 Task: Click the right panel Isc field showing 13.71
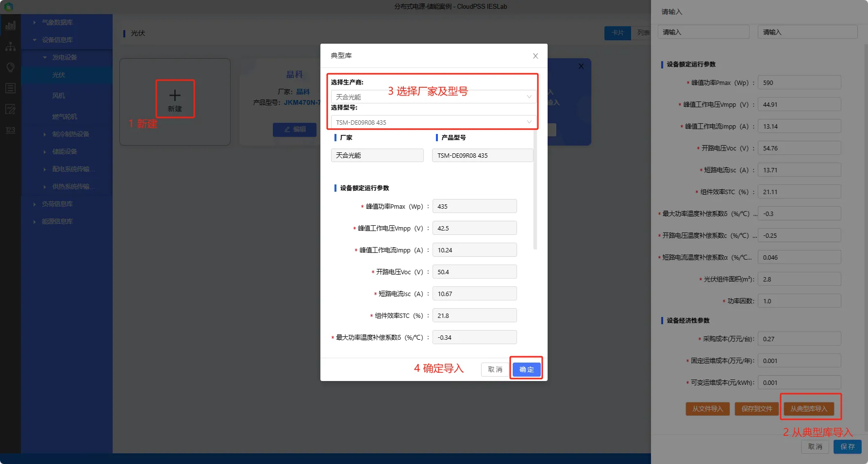(800, 170)
